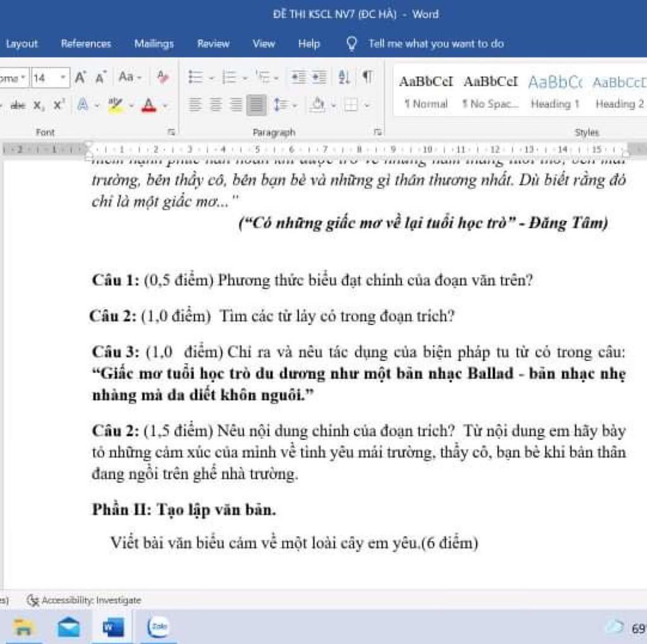Open the Help ribbon tab
The height and width of the screenshot is (644, 647).
point(309,44)
